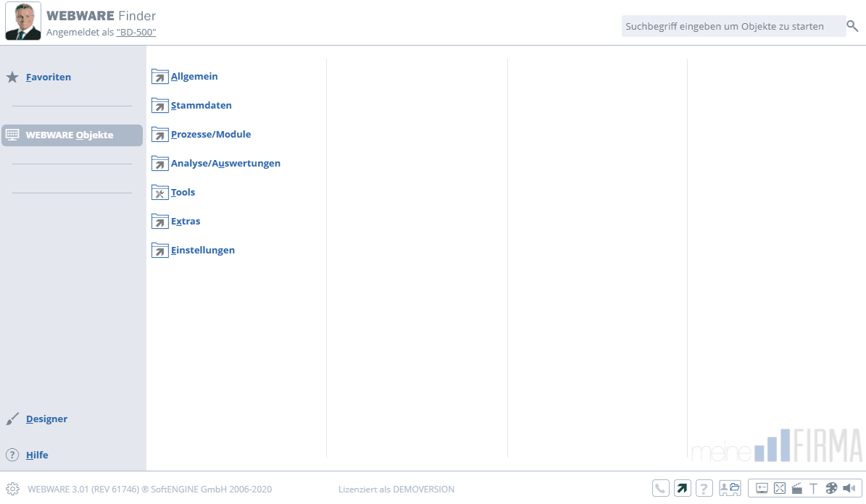Click the green arrow icon in the footer

point(682,489)
